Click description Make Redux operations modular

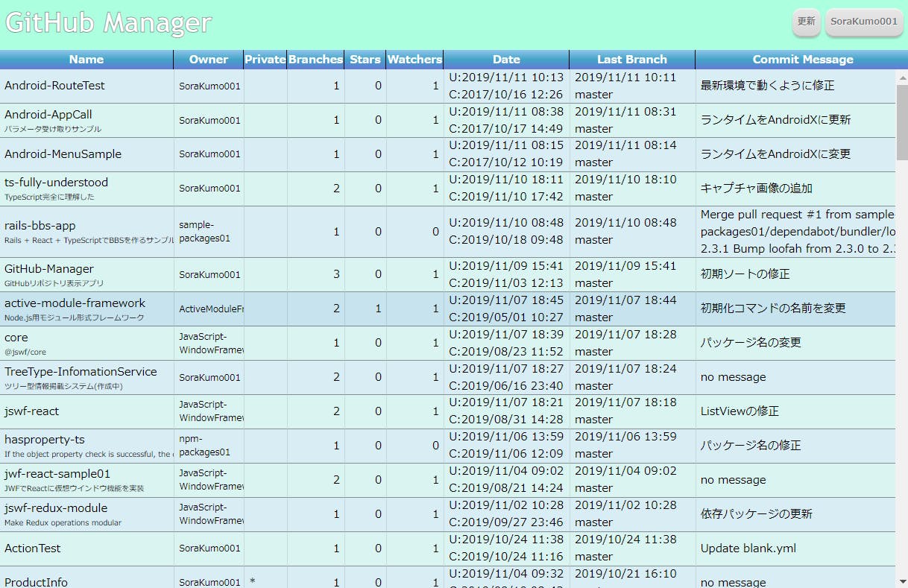(x=63, y=523)
